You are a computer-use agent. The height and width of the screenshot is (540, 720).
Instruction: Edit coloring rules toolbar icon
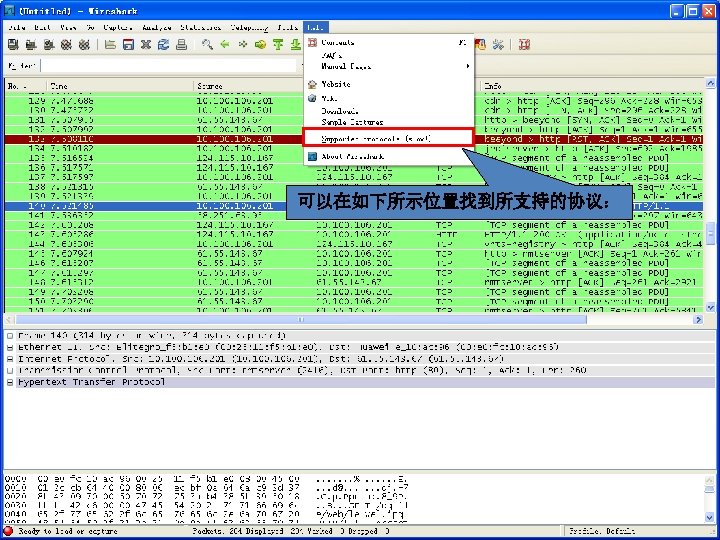click(480, 45)
